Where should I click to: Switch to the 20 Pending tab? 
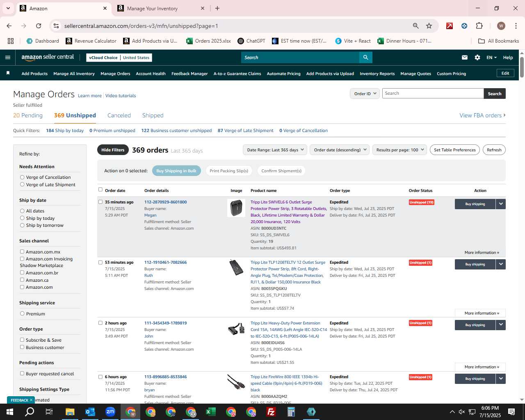28,115
